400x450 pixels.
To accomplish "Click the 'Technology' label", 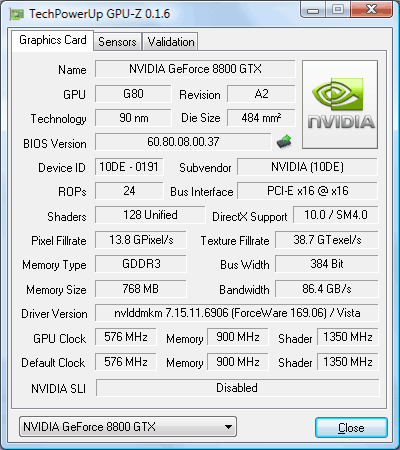I will [59, 119].
